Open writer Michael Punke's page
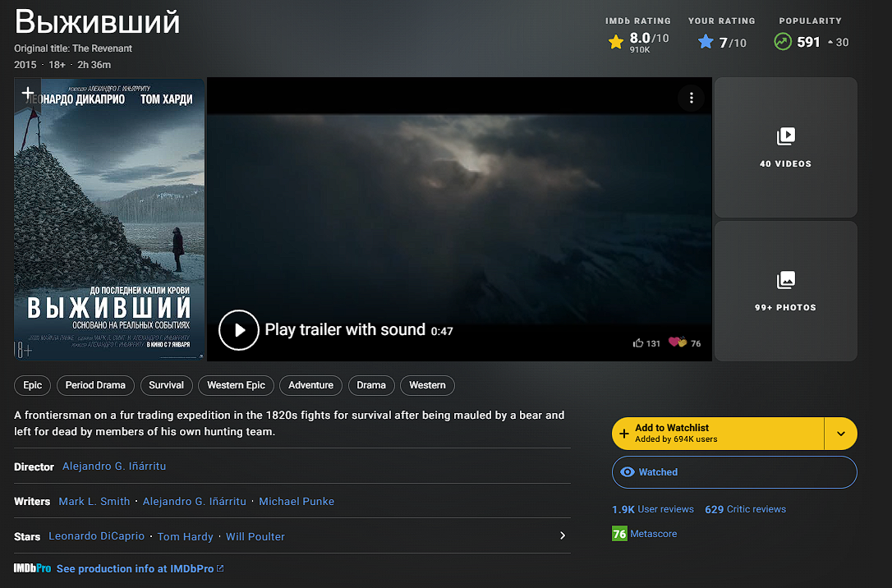Viewport: 892px width, 588px height. 297,502
